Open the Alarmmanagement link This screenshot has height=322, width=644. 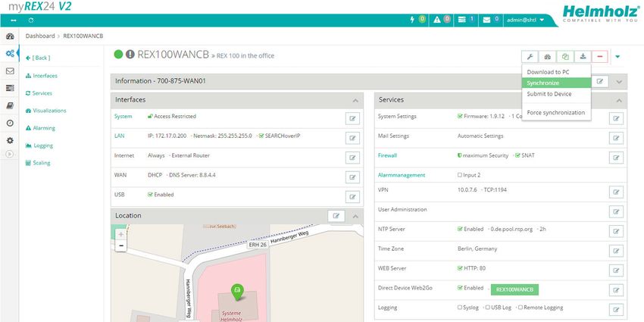point(402,175)
